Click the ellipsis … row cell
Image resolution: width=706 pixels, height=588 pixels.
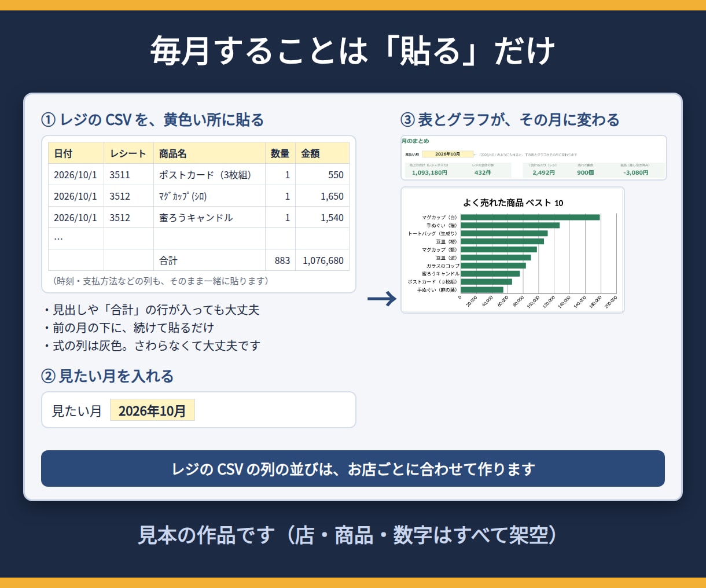[76, 238]
